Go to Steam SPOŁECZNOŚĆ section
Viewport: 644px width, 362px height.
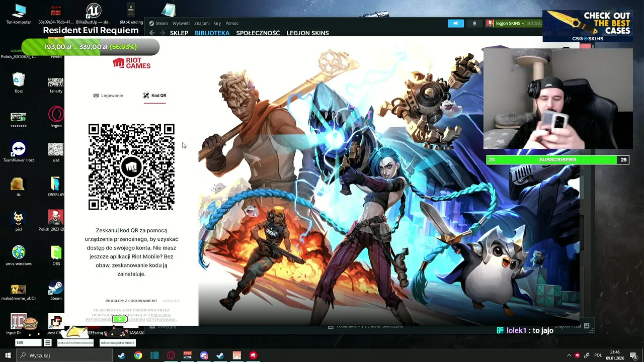pyautogui.click(x=258, y=33)
